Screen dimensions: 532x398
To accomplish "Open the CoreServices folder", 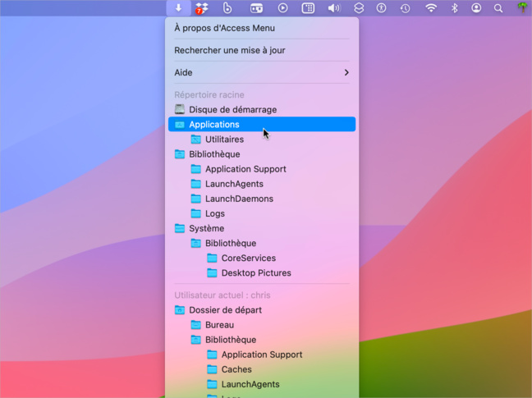I will click(x=262, y=258).
